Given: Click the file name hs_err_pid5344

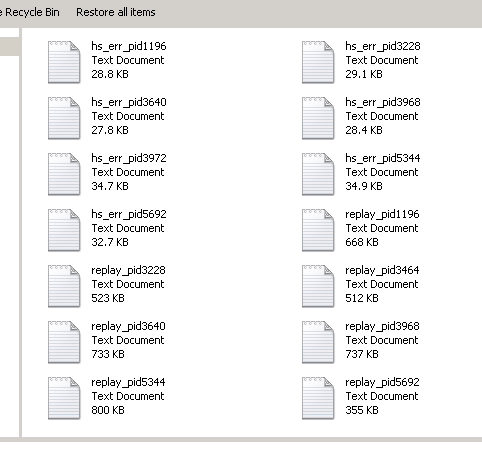Looking at the screenshot, I should (383, 158).
